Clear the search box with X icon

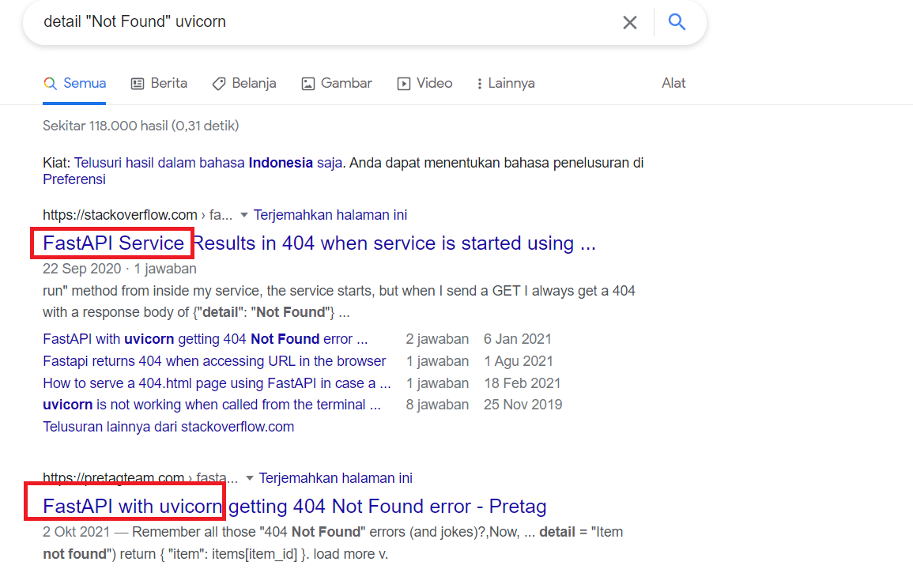coord(629,23)
